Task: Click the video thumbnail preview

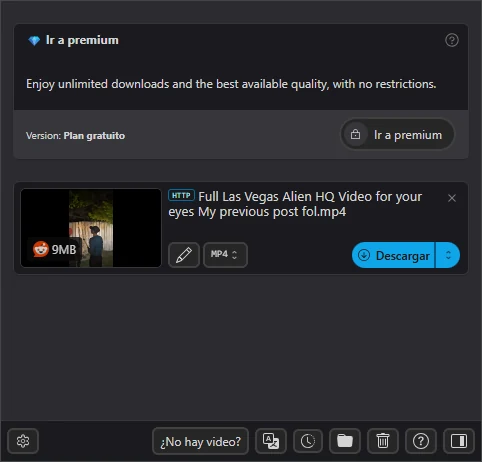Action: [91, 228]
